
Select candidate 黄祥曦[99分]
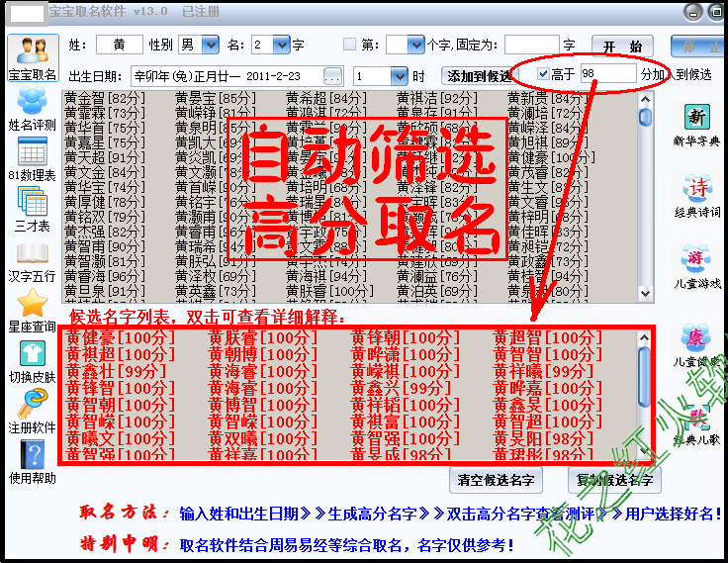pos(544,371)
